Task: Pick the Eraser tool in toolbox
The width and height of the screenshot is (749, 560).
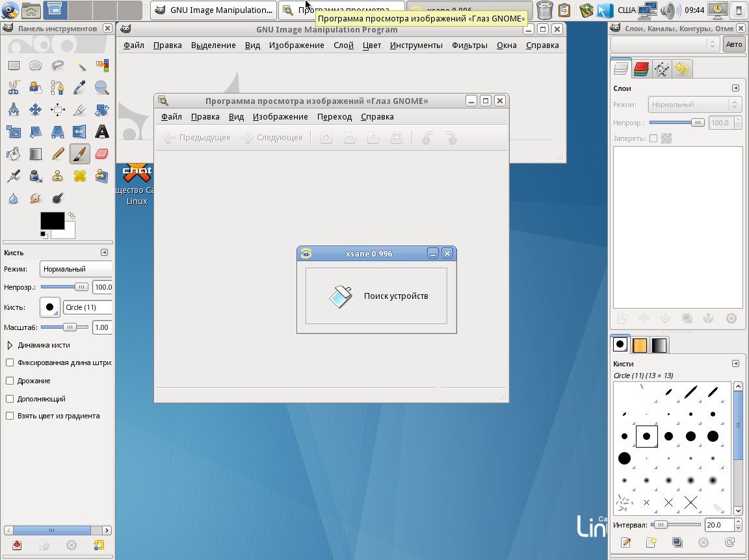Action: pyautogui.click(x=102, y=154)
